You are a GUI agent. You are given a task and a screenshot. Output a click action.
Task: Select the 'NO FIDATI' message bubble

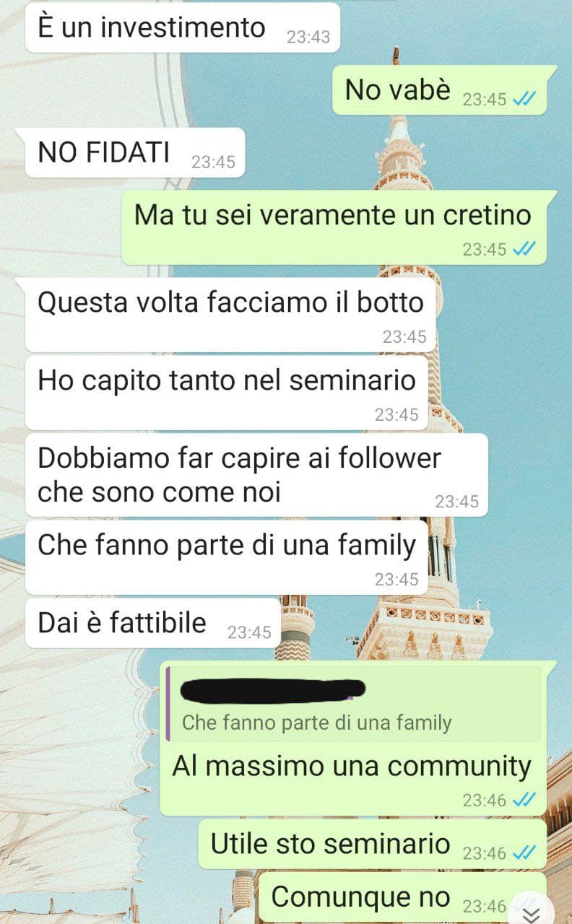click(x=135, y=152)
